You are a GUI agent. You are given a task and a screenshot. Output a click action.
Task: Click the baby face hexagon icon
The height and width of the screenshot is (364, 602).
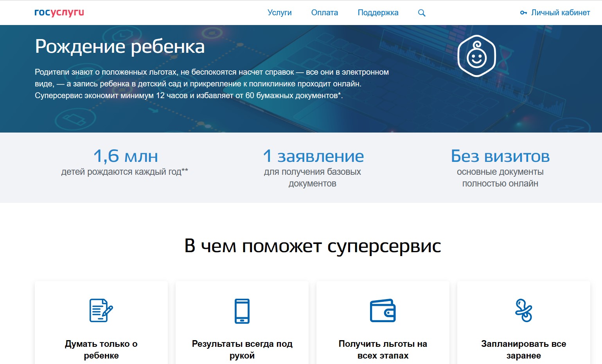point(477,56)
